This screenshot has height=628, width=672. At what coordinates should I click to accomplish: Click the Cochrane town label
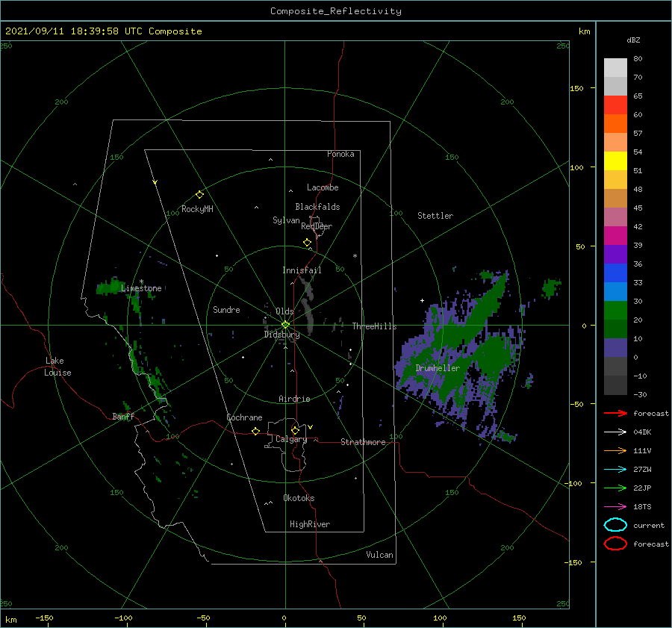244,417
